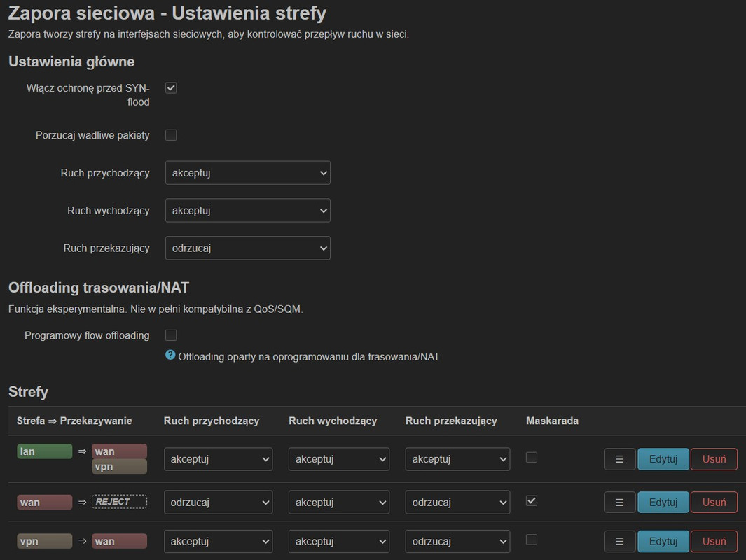The image size is (746, 560).
Task: Change the lan zone Ruch przekazujący dropdown
Action: (457, 459)
